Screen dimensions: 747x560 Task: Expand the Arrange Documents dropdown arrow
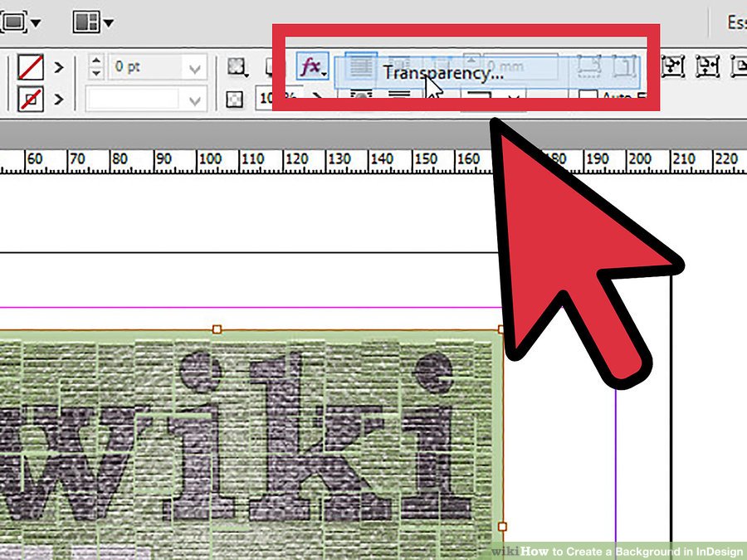[109, 22]
